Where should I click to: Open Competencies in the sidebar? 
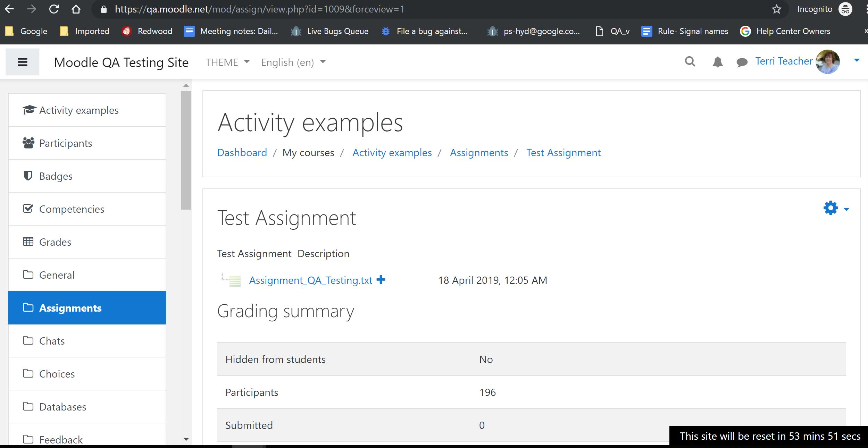tap(87, 209)
